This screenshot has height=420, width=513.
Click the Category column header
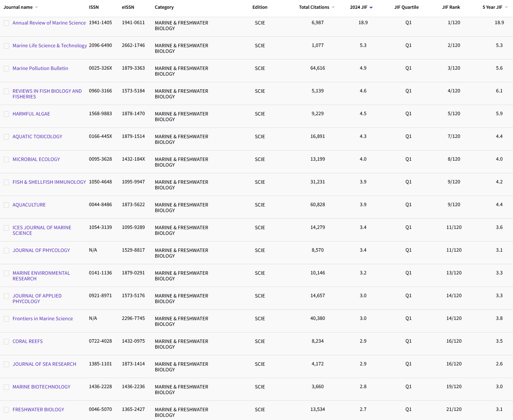tap(164, 7)
